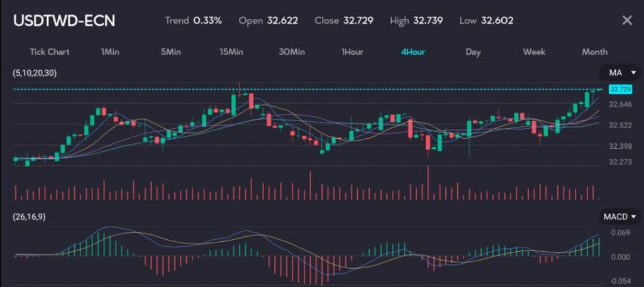The height and width of the screenshot is (287, 644).
Task: Expand the MACD indicator dropdown
Action: click(x=620, y=217)
